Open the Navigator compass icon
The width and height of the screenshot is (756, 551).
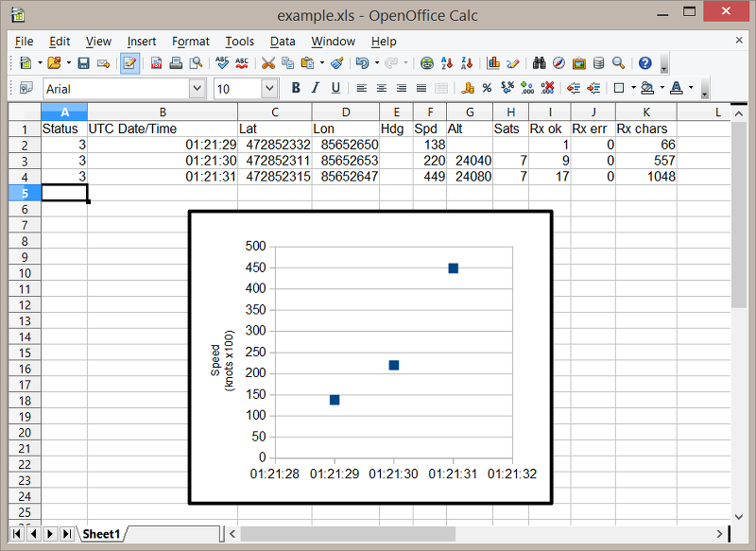[559, 63]
